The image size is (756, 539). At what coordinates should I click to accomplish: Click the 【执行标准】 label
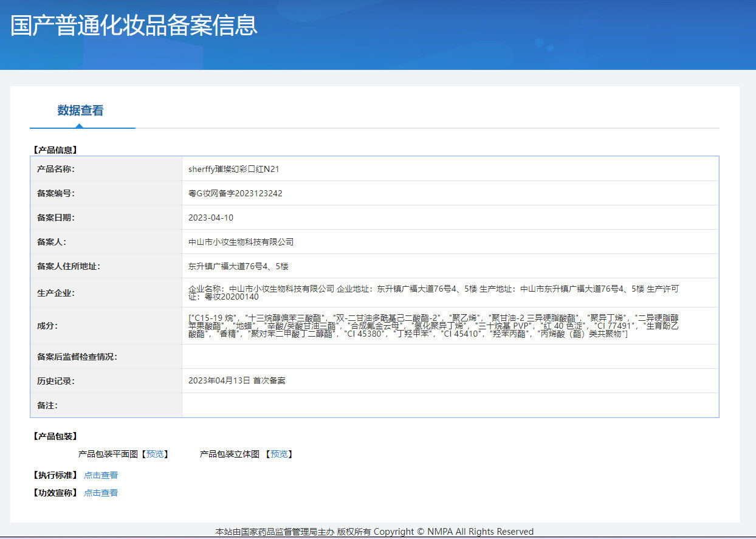55,475
